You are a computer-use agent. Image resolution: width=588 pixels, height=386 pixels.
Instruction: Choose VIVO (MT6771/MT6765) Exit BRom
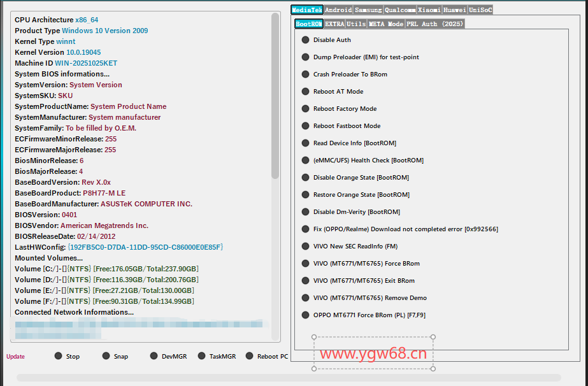pyautogui.click(x=358, y=281)
